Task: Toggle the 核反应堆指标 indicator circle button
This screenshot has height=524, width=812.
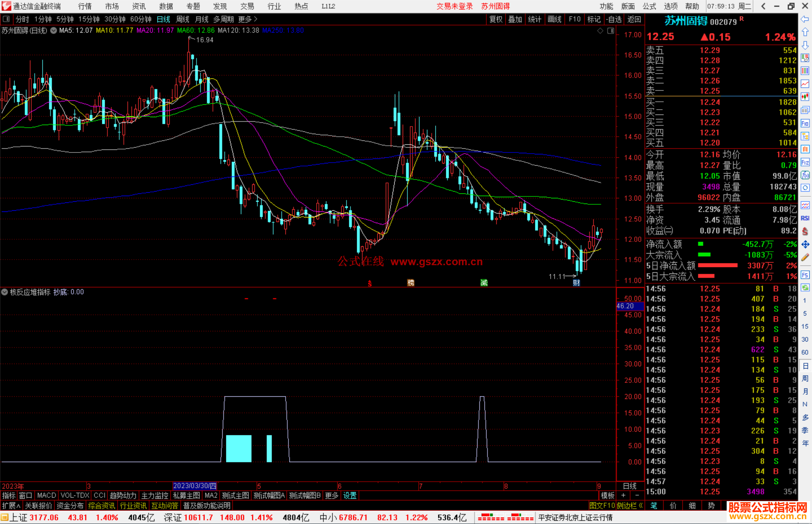Action: (x=5, y=292)
